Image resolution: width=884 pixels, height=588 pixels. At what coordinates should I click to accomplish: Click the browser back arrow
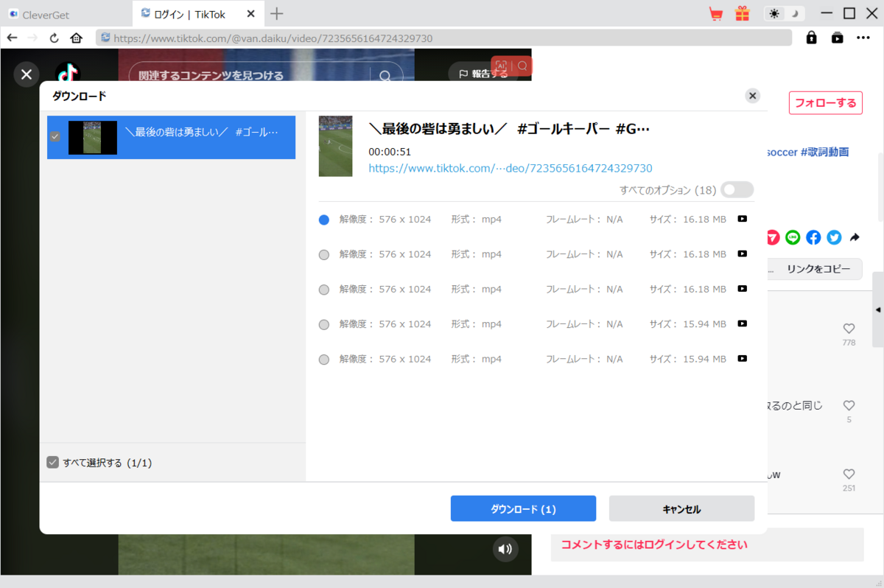click(x=12, y=38)
